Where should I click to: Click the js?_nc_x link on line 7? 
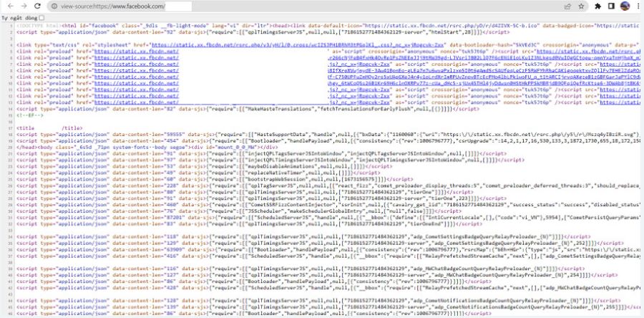click(x=359, y=64)
